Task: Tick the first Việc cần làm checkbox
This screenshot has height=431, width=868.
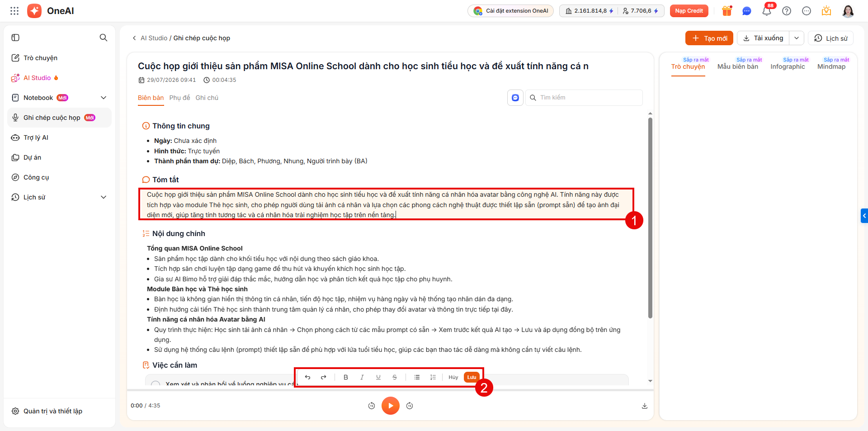Action: (156, 384)
